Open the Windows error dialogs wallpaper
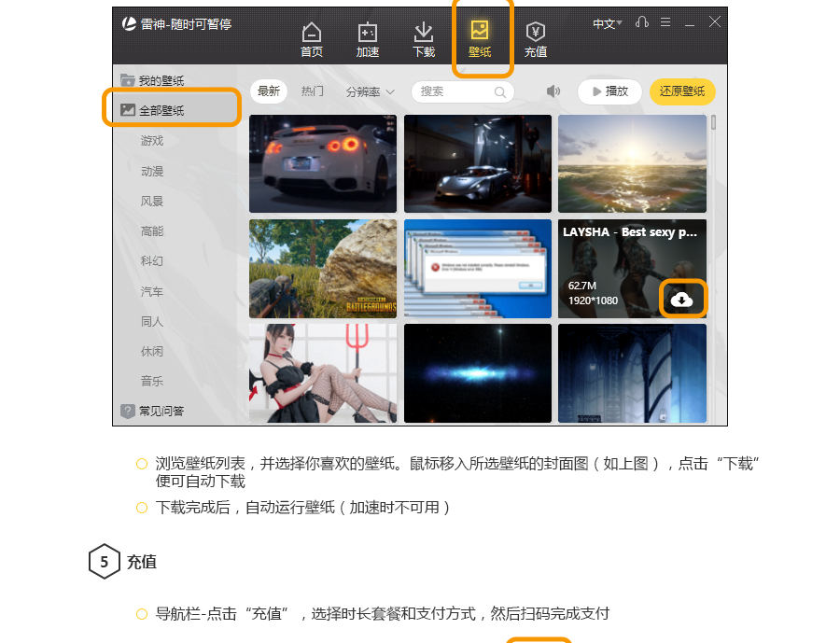Screen dimensions: 840x643 pos(478,269)
